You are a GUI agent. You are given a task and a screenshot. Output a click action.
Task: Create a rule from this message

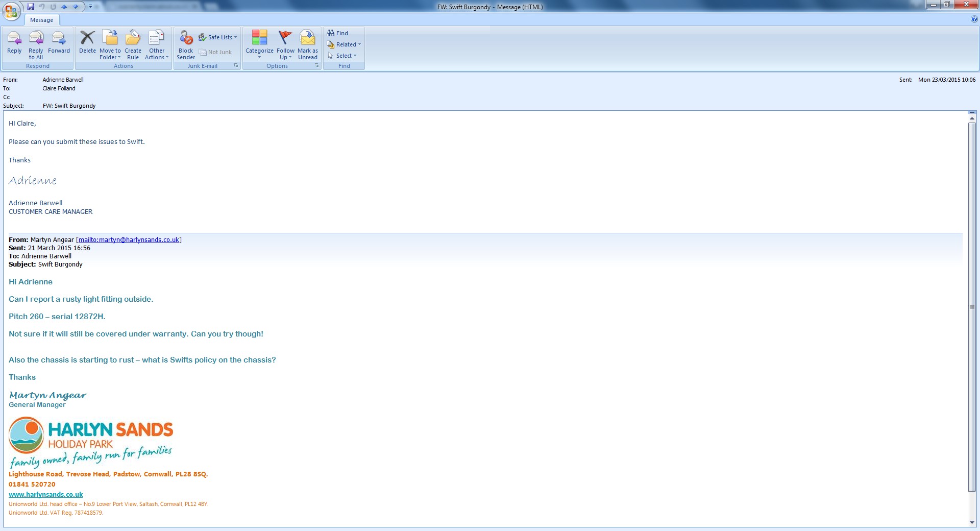pyautogui.click(x=133, y=45)
